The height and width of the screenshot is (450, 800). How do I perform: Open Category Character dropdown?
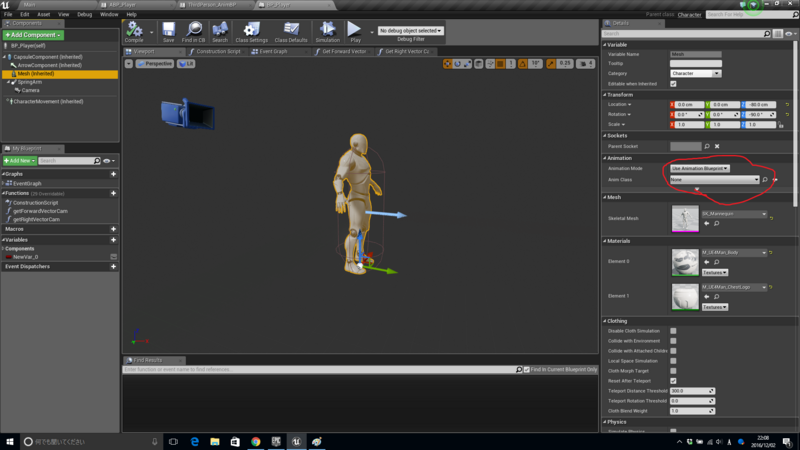point(695,73)
